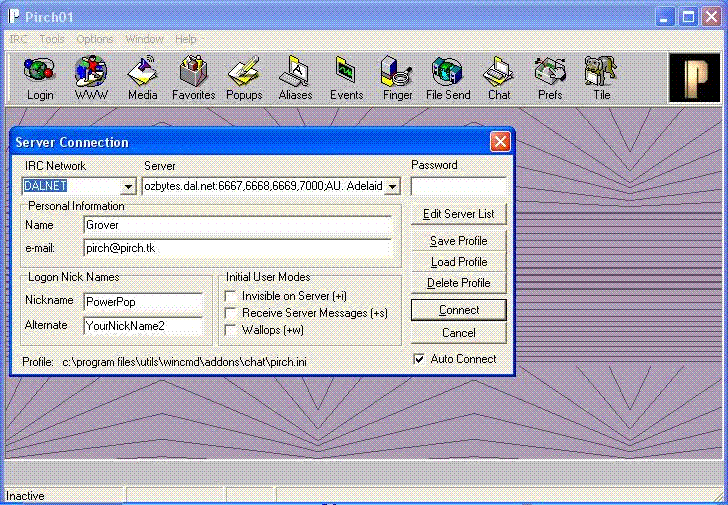Screen dimensions: 728x505
Task: Open the Favorites toolbox icon
Action: point(193,78)
